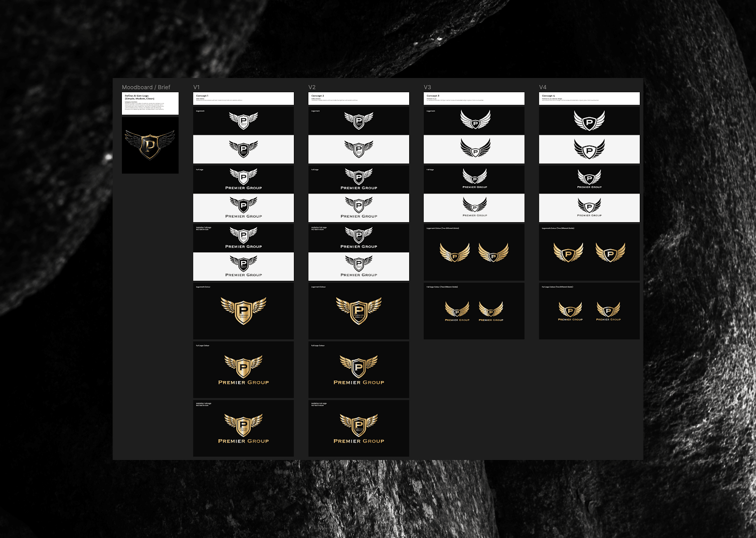Click the "Concept 4" heading card
756x538 pixels.
tap(589, 98)
